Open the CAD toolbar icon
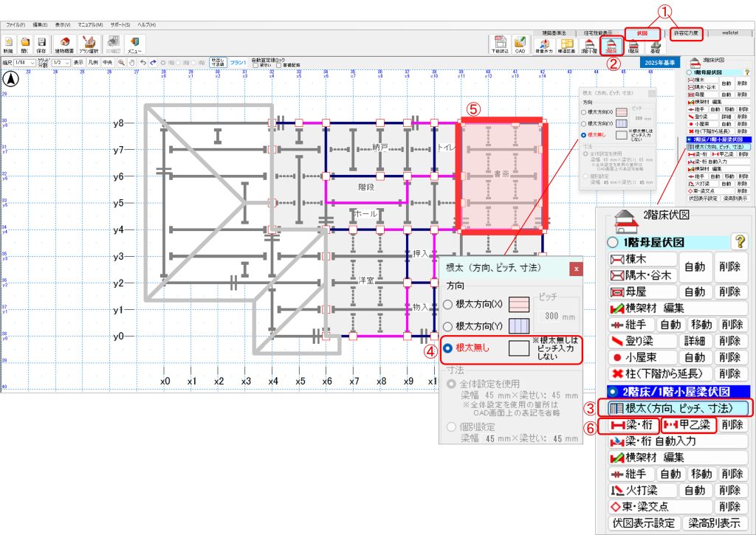 point(520,44)
